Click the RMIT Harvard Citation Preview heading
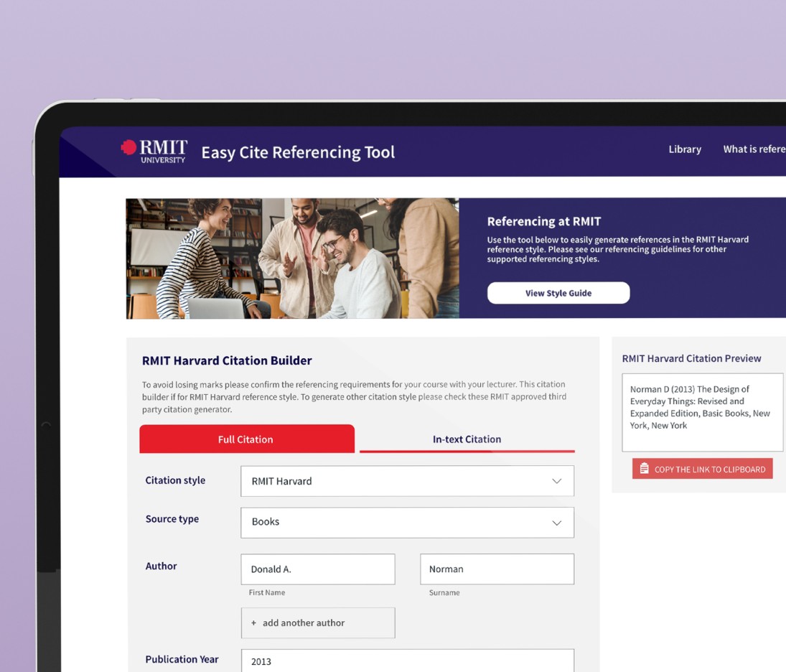Image resolution: width=786 pixels, height=672 pixels. 691,358
